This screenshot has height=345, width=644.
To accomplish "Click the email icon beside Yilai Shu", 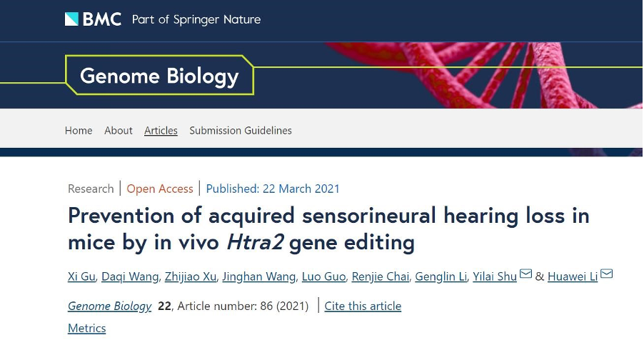I will tap(525, 274).
